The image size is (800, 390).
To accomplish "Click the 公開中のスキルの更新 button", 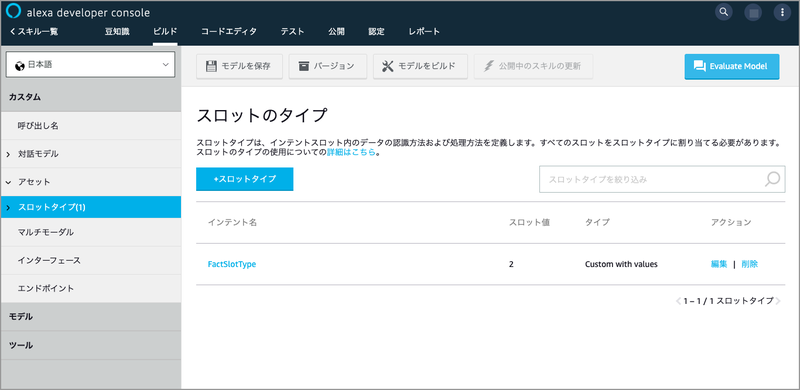I will (x=534, y=66).
